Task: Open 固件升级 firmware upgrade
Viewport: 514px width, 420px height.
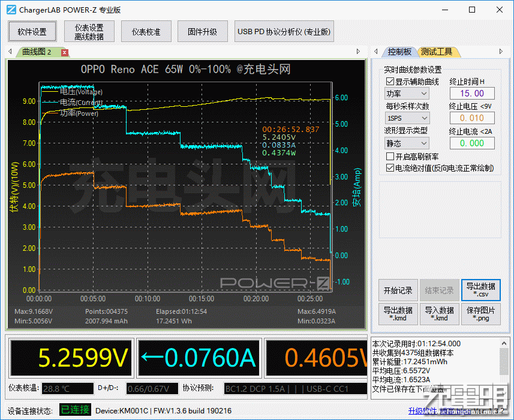Action: click(203, 31)
